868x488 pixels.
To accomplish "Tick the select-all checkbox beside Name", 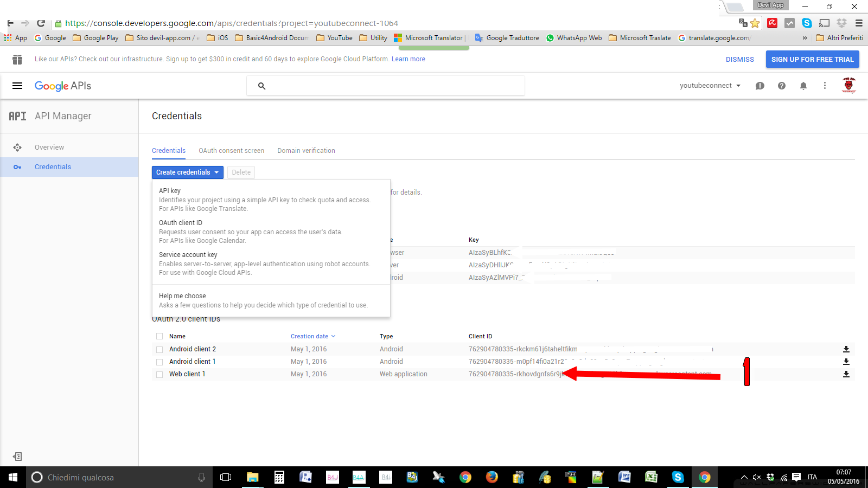I will click(x=159, y=336).
